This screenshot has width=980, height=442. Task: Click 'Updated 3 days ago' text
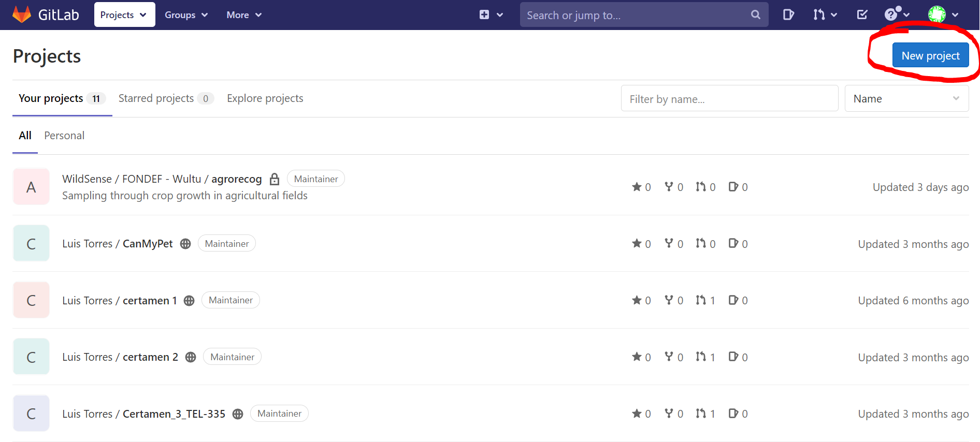pyautogui.click(x=920, y=187)
